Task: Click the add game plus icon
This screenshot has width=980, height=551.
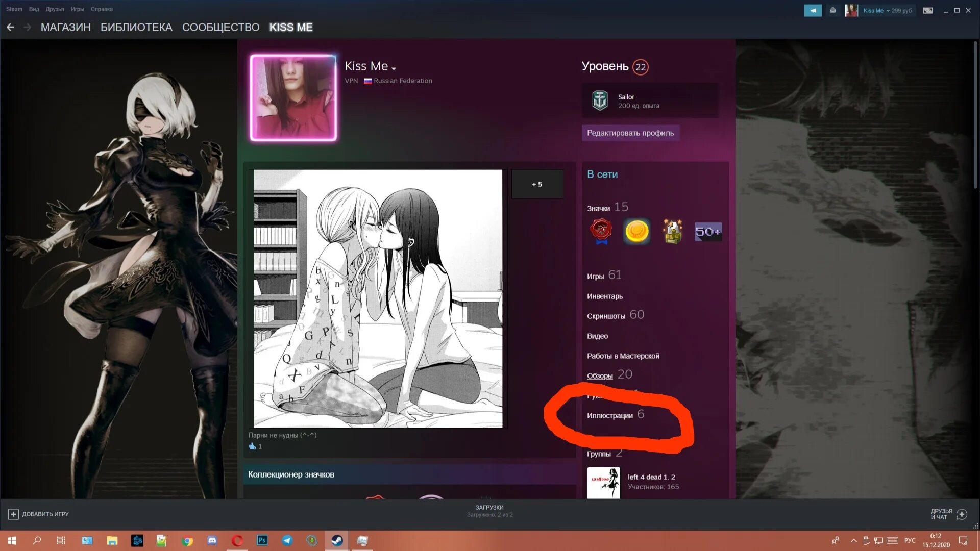Action: tap(13, 514)
